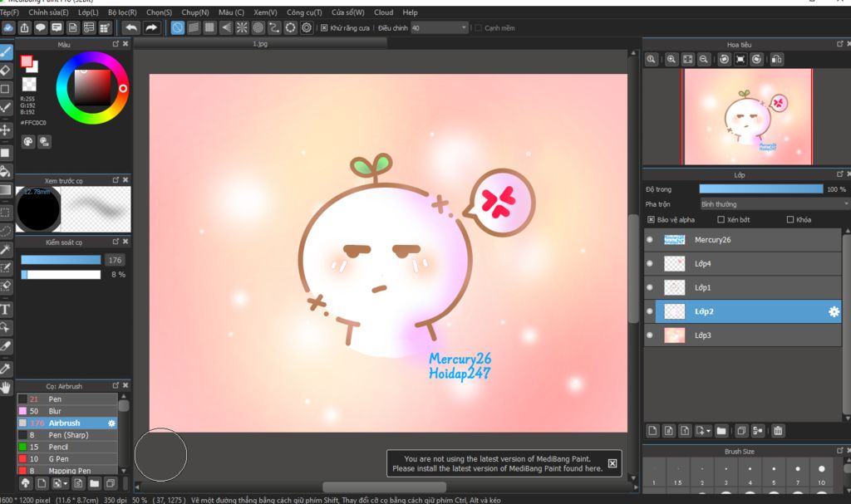Enable the concentric circle snap guide
Viewport: 851px width, 504px height.
coord(258,27)
